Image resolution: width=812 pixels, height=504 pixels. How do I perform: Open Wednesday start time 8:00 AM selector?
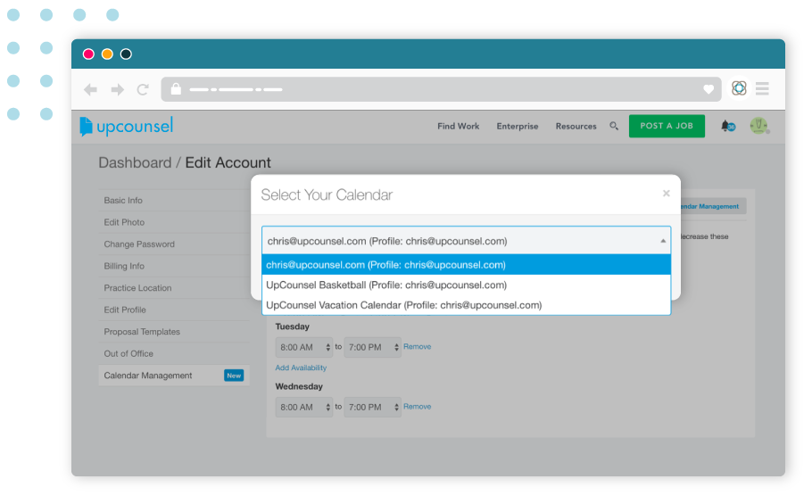tap(304, 408)
